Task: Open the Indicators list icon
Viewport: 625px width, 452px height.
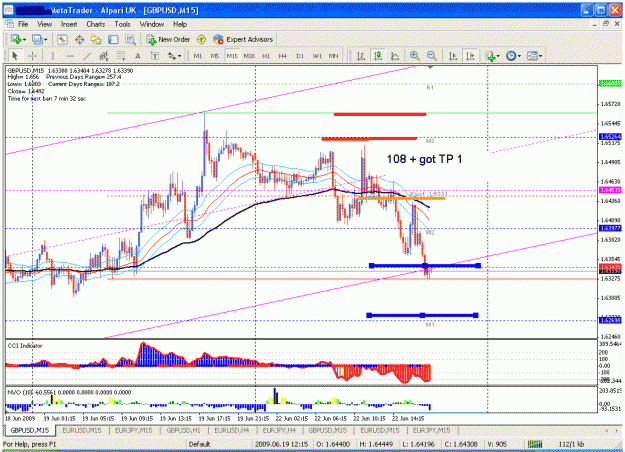Action: [x=490, y=56]
